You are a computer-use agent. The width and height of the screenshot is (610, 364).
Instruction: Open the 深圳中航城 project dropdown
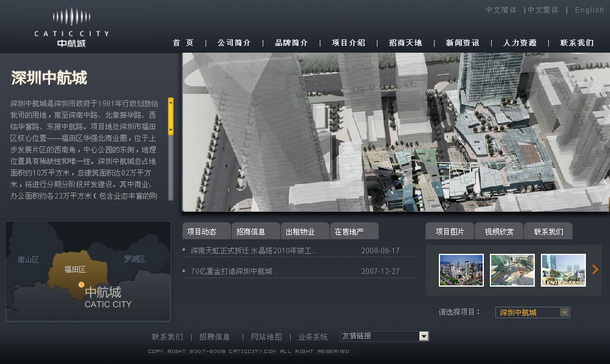532,312
